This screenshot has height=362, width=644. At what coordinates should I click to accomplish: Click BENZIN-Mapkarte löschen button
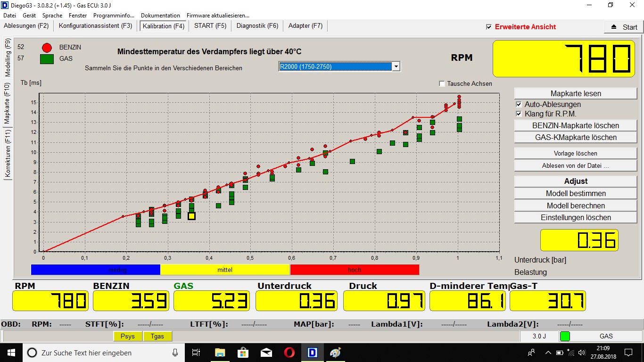pyautogui.click(x=576, y=125)
